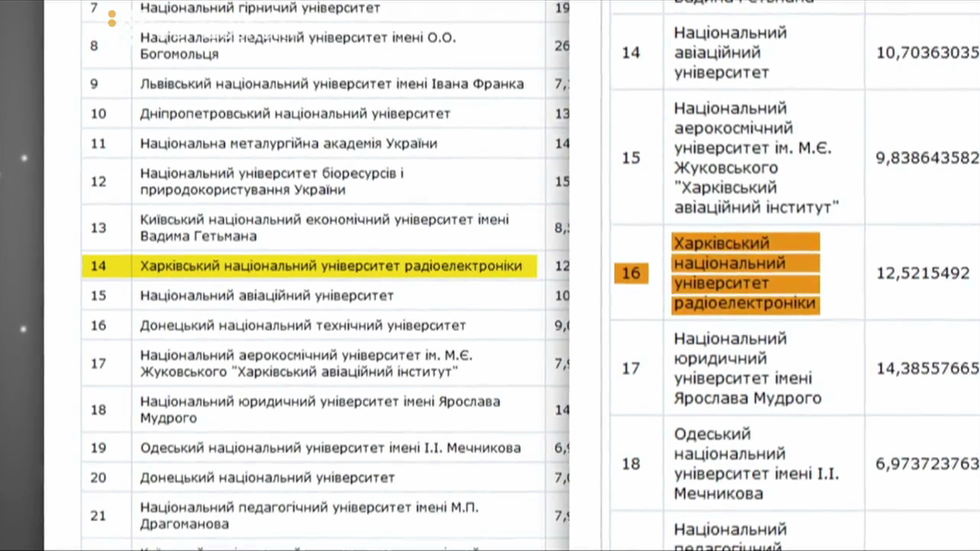The image size is (980, 551).
Task: Click Національна металургійна академія України entry
Action: pyautogui.click(x=289, y=143)
